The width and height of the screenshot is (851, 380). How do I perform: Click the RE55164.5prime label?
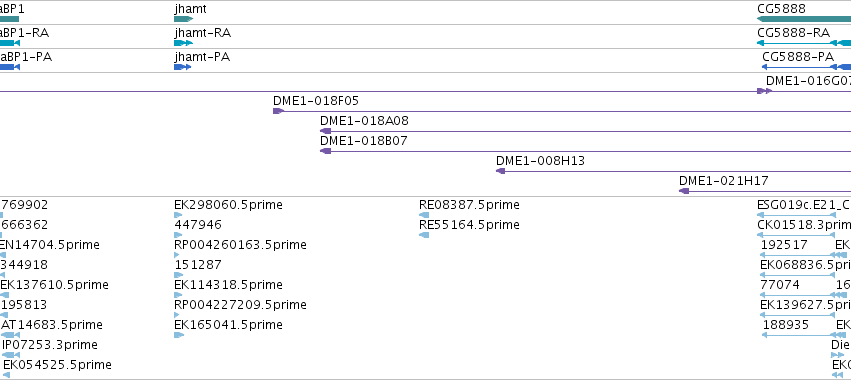(469, 225)
